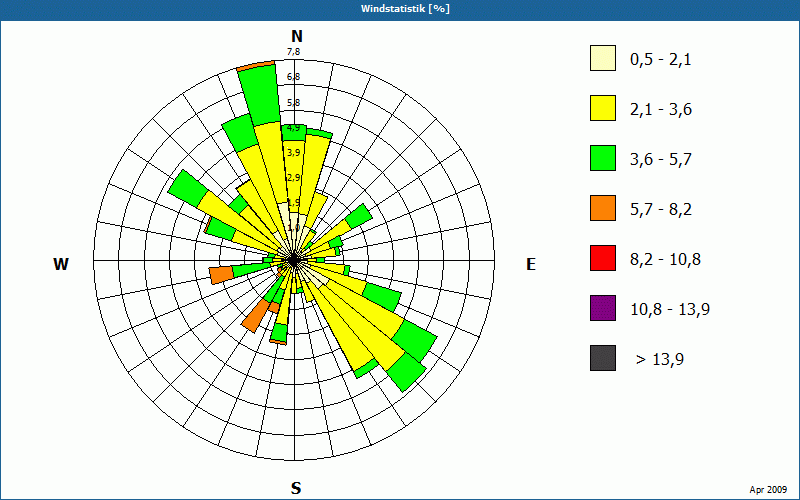Image resolution: width=800 pixels, height=500 pixels.
Task: Click the N compass direction label
Action: [296, 36]
